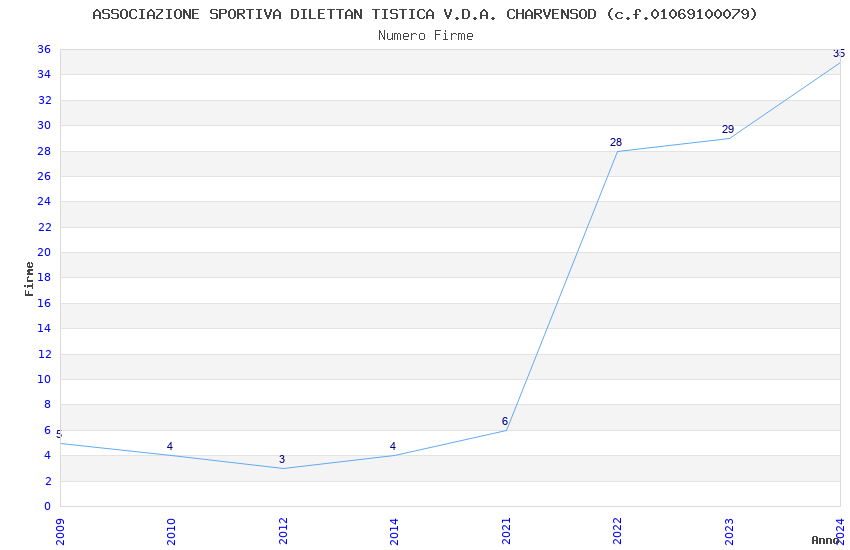Click the data label 28 for year 2022
Viewport: 850px width, 550px height.
click(616, 143)
